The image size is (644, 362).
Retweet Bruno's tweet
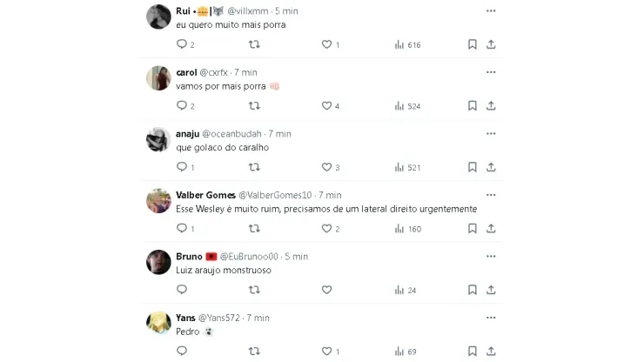click(x=254, y=290)
